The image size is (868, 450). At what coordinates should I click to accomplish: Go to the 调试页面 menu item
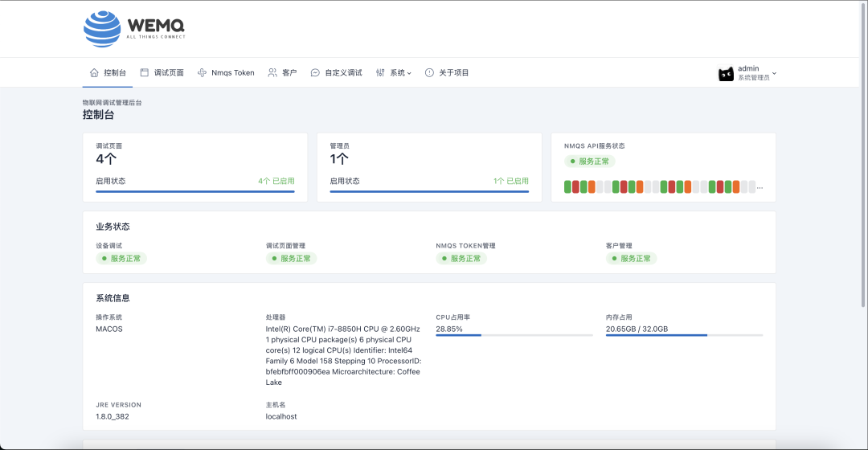pos(162,72)
